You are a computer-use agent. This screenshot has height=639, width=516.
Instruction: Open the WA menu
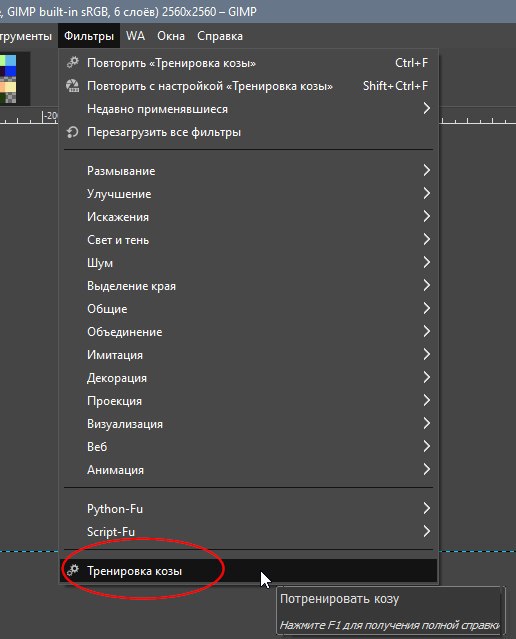pos(135,36)
